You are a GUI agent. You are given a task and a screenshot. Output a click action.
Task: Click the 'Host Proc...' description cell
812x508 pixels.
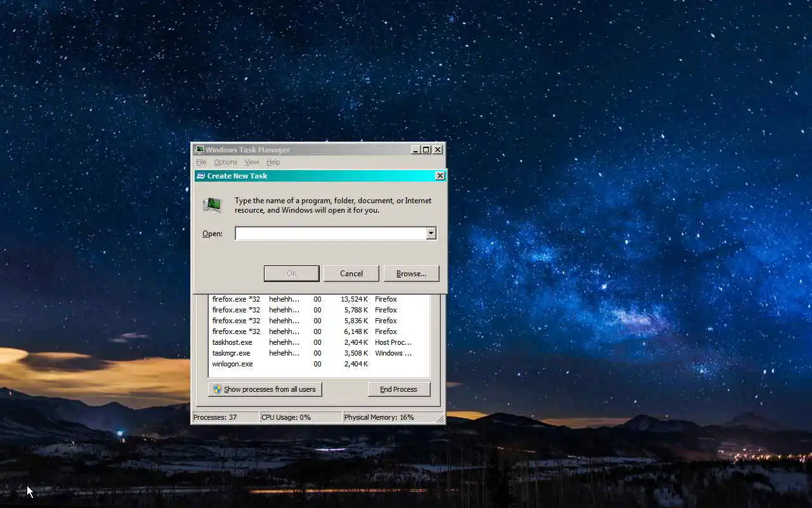pos(393,342)
